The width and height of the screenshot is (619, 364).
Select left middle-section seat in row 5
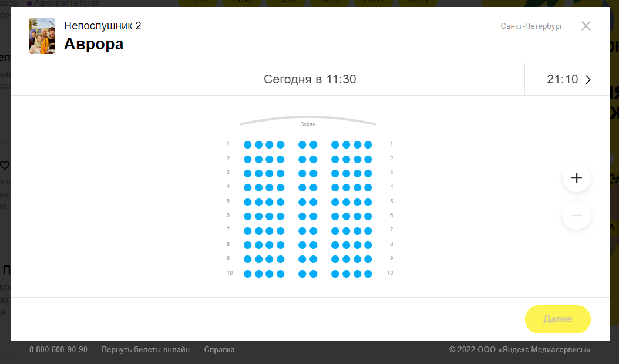[302, 203]
